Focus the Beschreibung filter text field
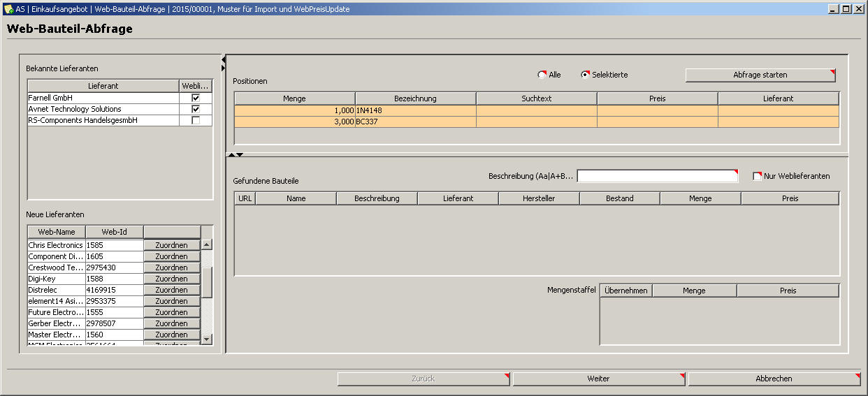This screenshot has height=396, width=868. coord(657,176)
